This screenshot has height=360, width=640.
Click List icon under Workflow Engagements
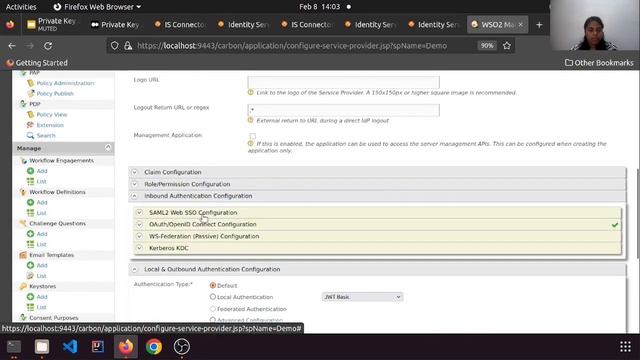click(31, 181)
